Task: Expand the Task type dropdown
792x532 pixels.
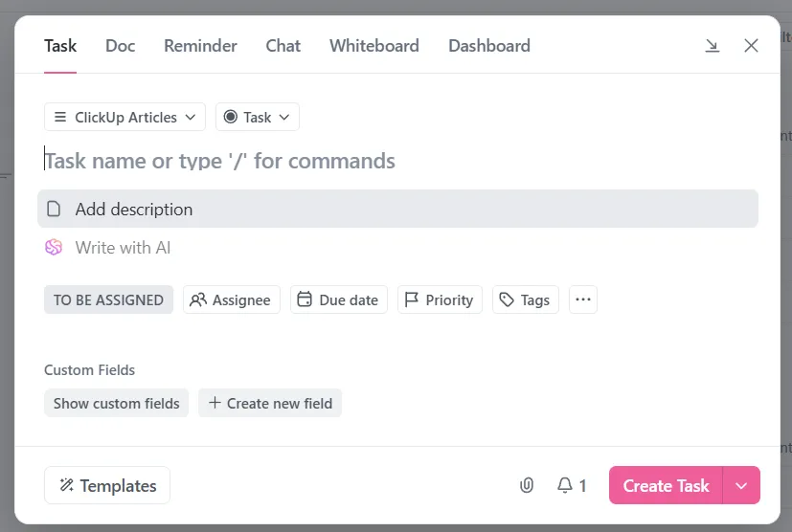Action: [257, 117]
